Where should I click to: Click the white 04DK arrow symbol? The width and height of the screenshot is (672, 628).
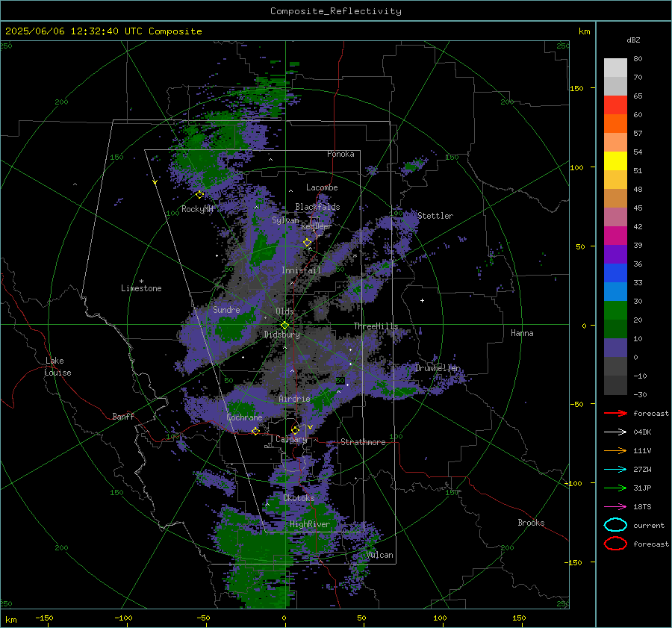pos(615,432)
